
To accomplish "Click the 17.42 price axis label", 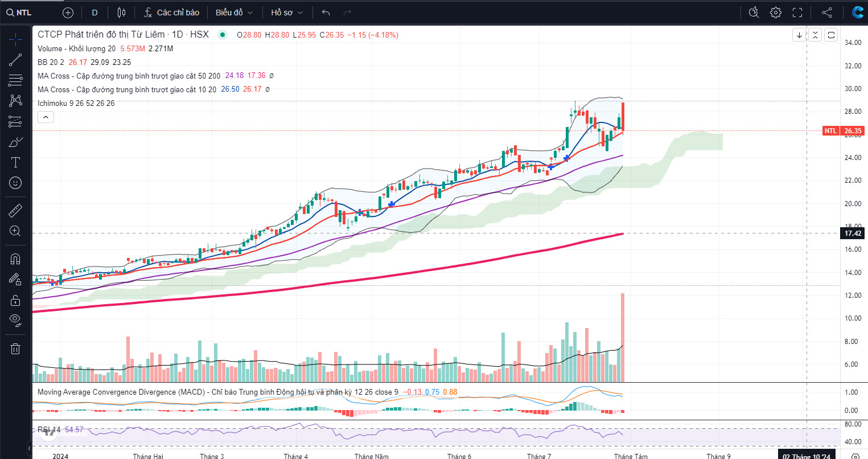I will click(853, 233).
